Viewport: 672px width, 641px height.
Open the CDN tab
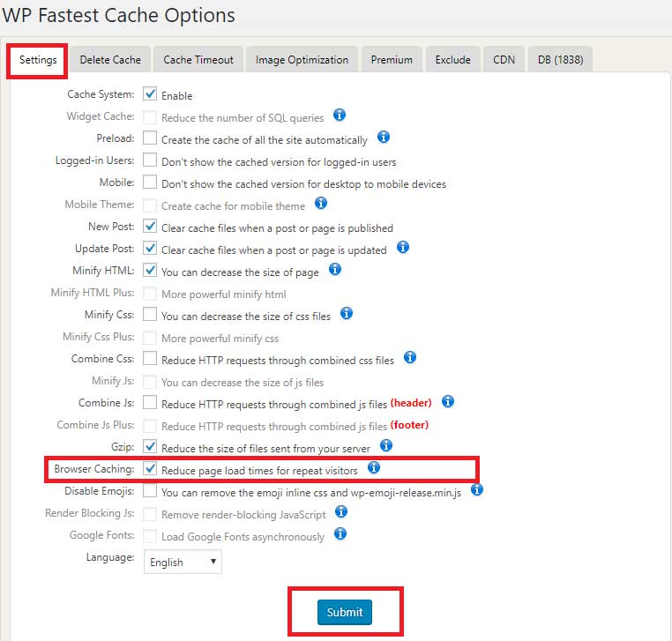pyautogui.click(x=504, y=60)
